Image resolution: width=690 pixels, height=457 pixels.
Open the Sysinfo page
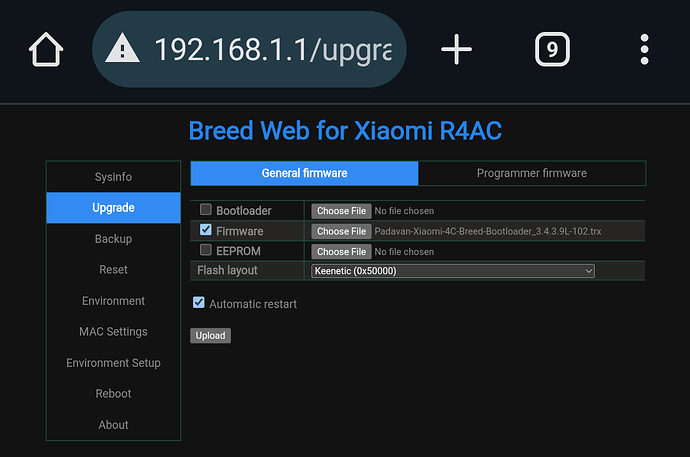(114, 177)
